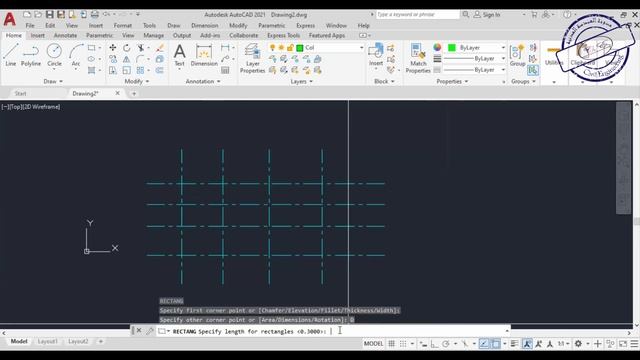Open Layer Properties manager

[252, 58]
